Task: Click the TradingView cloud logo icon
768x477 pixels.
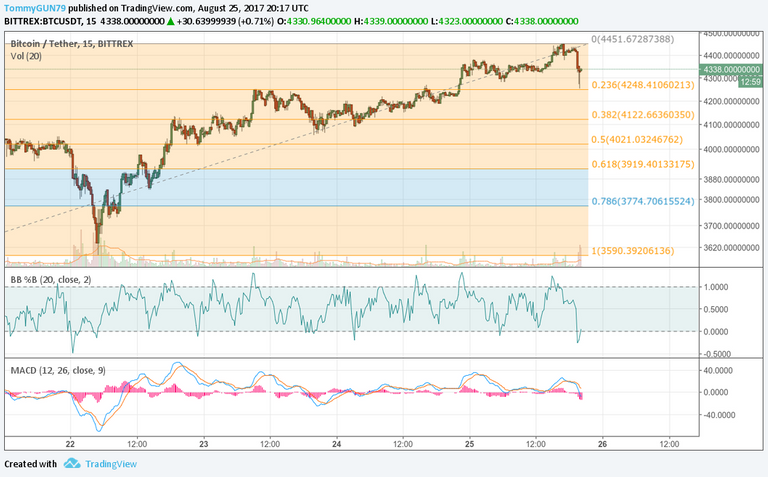Action: pyautogui.click(x=72, y=463)
